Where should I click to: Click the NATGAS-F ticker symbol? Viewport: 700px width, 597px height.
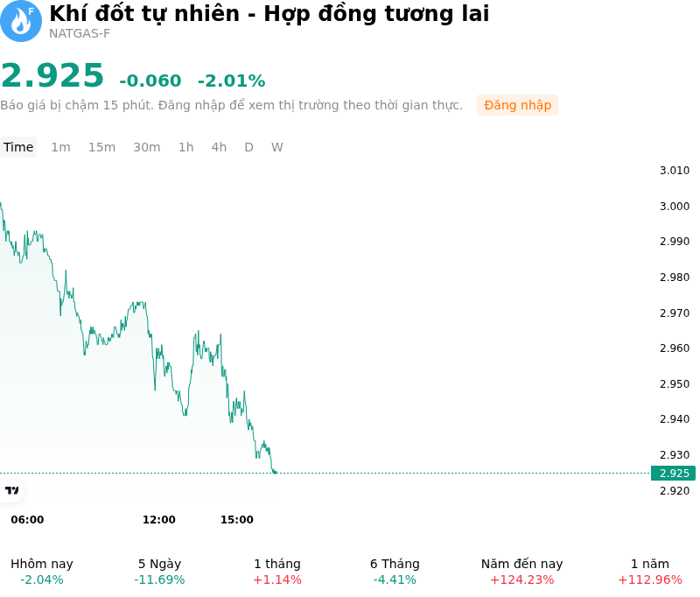pos(80,34)
